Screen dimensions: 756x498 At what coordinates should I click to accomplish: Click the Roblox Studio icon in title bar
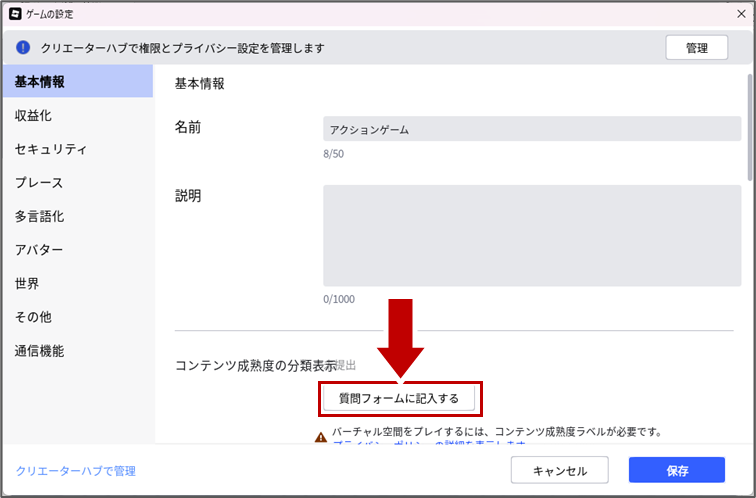coord(15,14)
